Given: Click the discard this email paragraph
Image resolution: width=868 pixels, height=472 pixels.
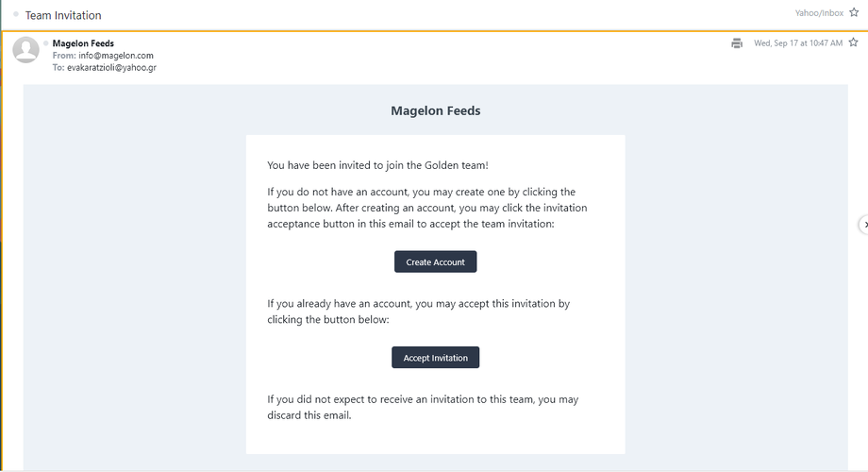Looking at the screenshot, I should (423, 407).
